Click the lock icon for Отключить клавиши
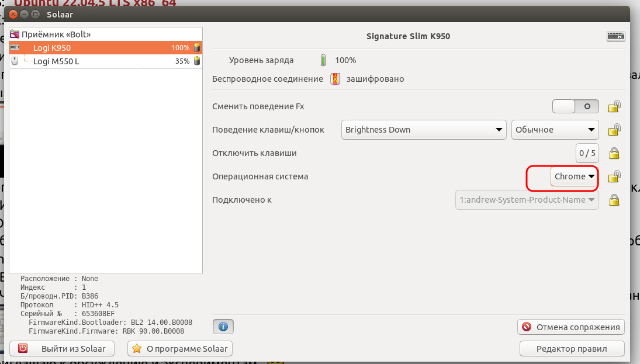This screenshot has width=640, height=364. point(614,154)
